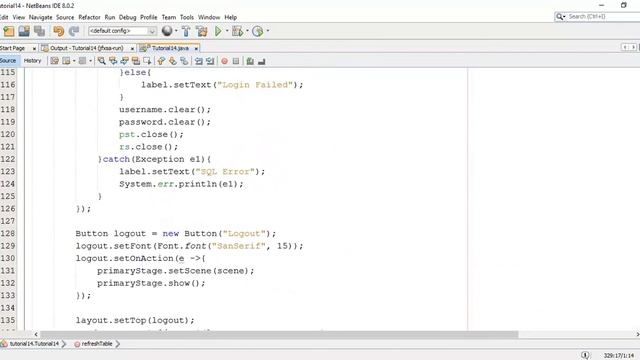640x360 pixels.
Task: Click the Search (Ctrl+I) field
Action: click(x=603, y=16)
